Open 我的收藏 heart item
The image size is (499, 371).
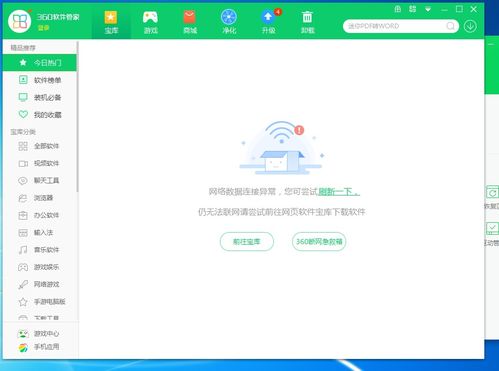[x=39, y=115]
